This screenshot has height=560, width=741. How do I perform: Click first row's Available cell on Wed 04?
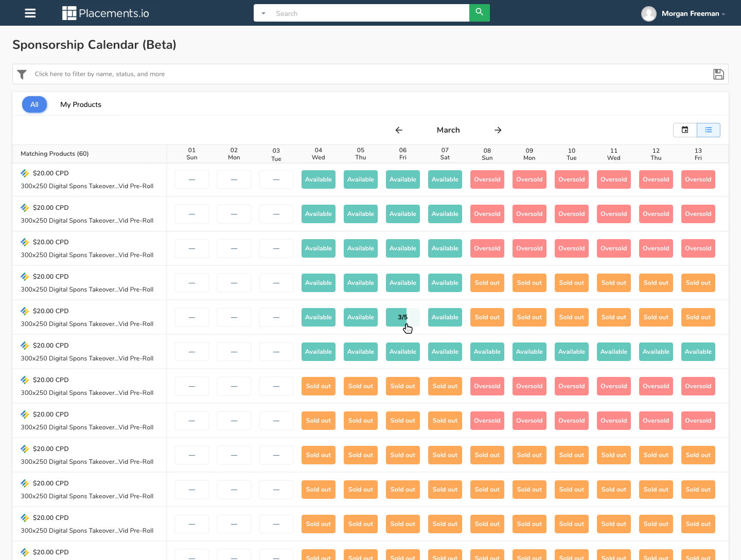[319, 179]
